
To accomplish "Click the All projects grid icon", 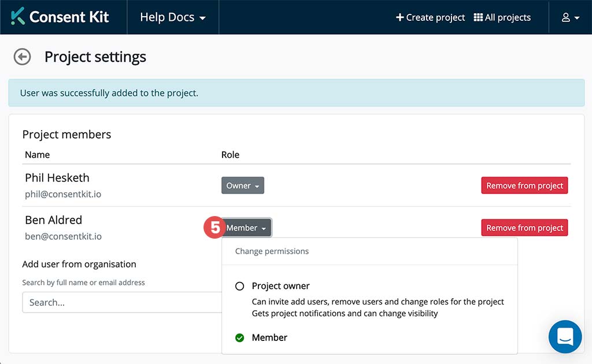I will (x=478, y=17).
